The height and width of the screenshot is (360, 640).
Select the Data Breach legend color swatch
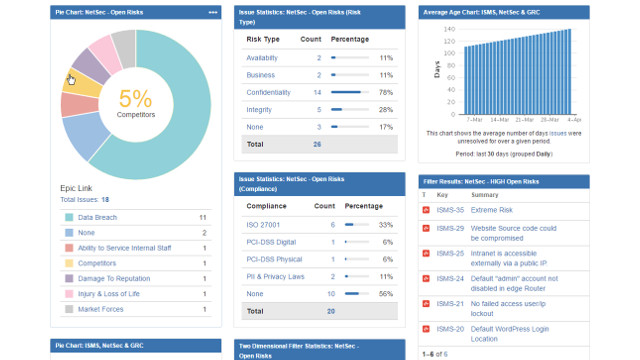click(x=69, y=217)
